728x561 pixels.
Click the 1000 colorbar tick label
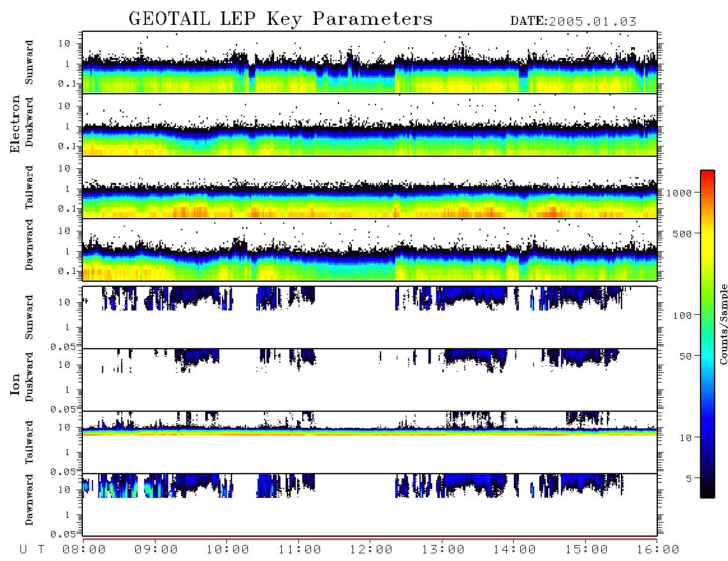pos(679,193)
